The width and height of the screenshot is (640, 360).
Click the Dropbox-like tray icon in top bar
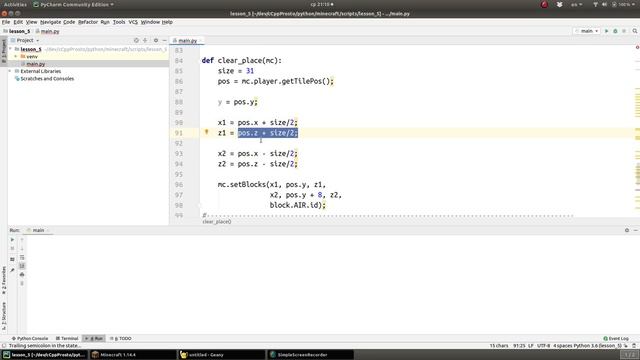[x=560, y=4]
